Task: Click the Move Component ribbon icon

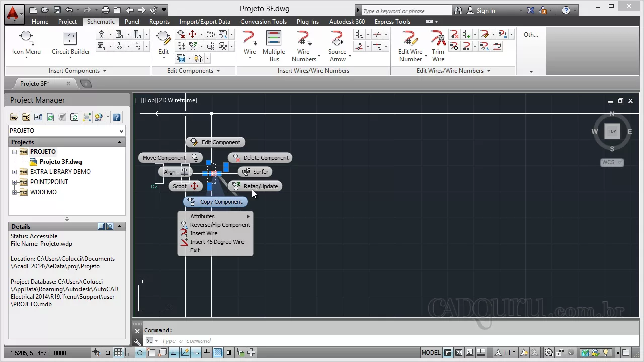Action: (193, 34)
